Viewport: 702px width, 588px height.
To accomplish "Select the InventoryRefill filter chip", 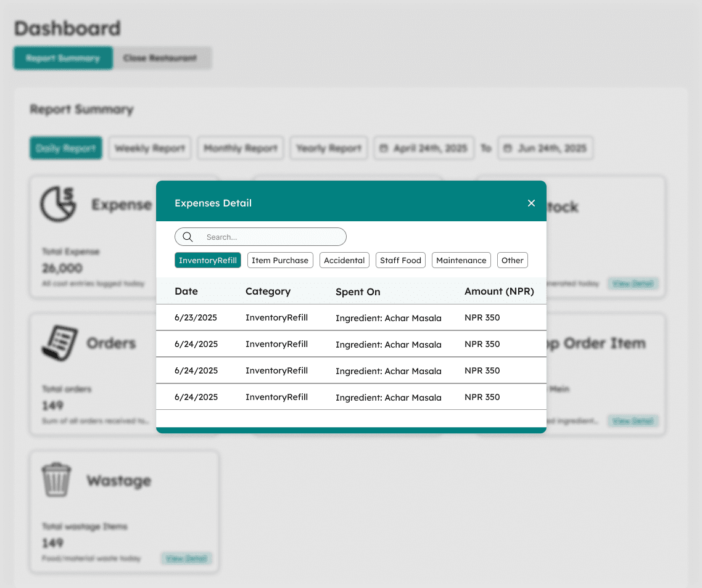I will [208, 261].
